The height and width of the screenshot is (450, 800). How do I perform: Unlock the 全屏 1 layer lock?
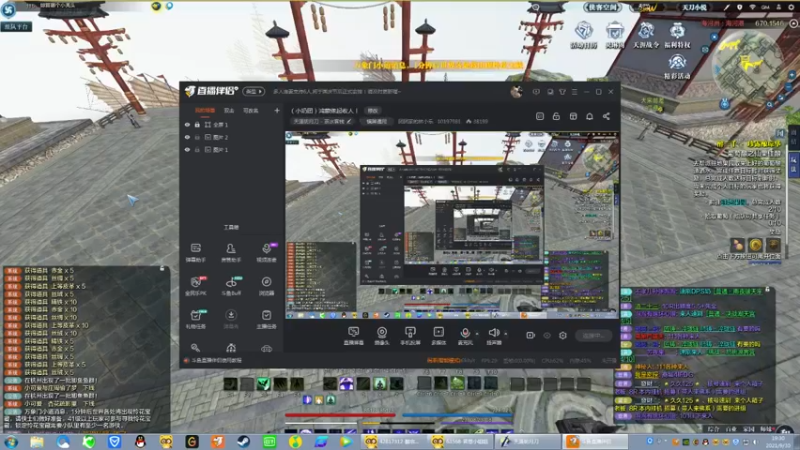coord(197,124)
